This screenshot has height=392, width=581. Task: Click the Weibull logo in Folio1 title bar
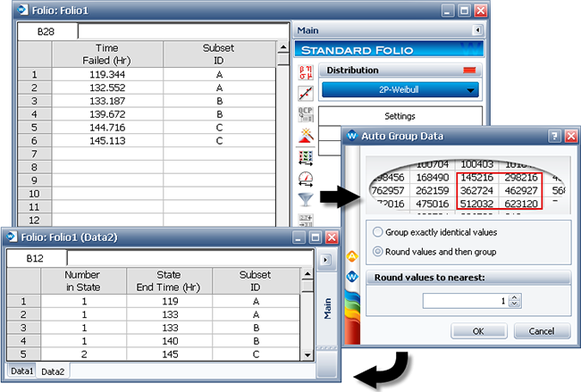tap(22, 10)
